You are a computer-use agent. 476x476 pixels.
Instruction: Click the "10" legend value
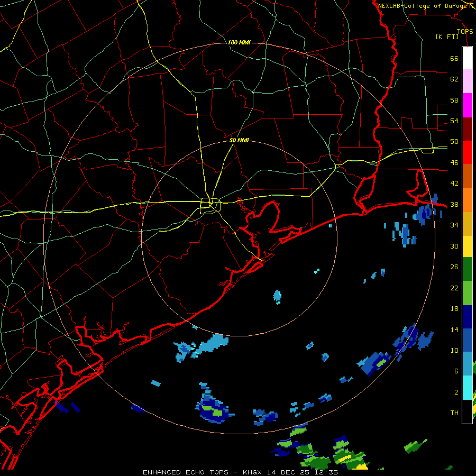point(454,350)
